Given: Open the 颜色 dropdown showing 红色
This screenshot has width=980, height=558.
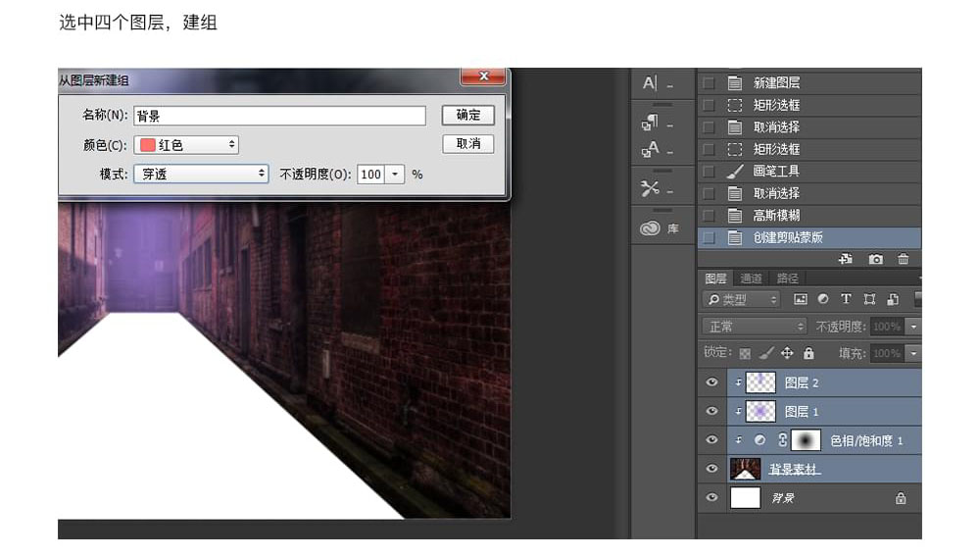Looking at the screenshot, I should click(186, 145).
